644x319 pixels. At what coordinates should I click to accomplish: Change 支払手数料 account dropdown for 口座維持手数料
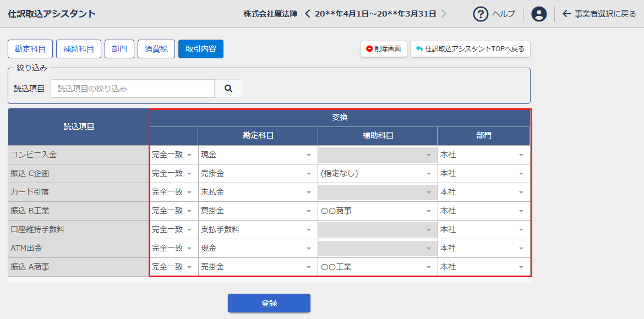click(257, 230)
